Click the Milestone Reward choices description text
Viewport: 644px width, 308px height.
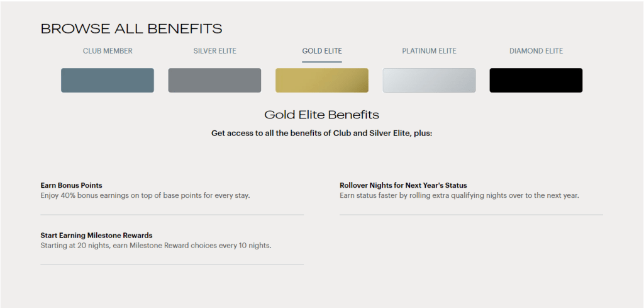coord(156,246)
